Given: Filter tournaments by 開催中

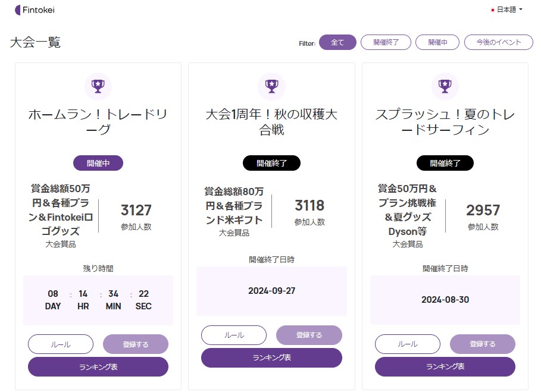Looking at the screenshot, I should 436,42.
